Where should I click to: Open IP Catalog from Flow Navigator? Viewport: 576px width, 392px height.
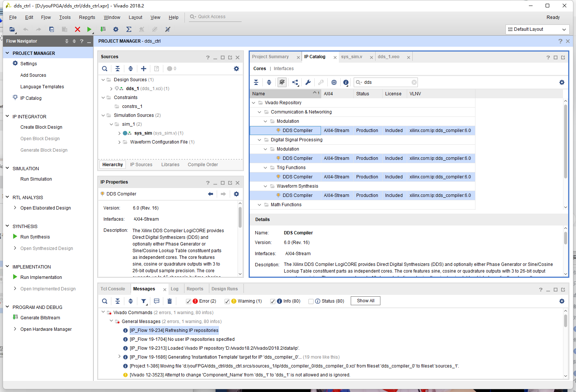click(x=31, y=98)
